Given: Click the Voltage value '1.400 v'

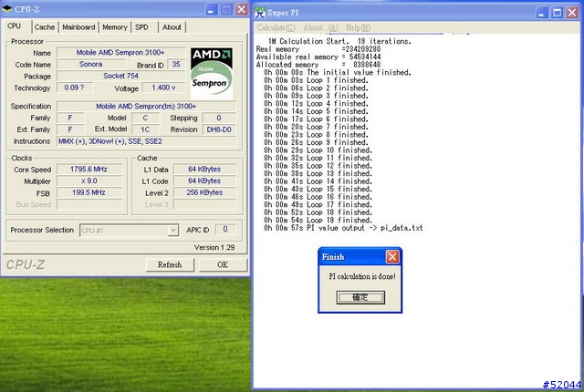Looking at the screenshot, I should pyautogui.click(x=163, y=88).
